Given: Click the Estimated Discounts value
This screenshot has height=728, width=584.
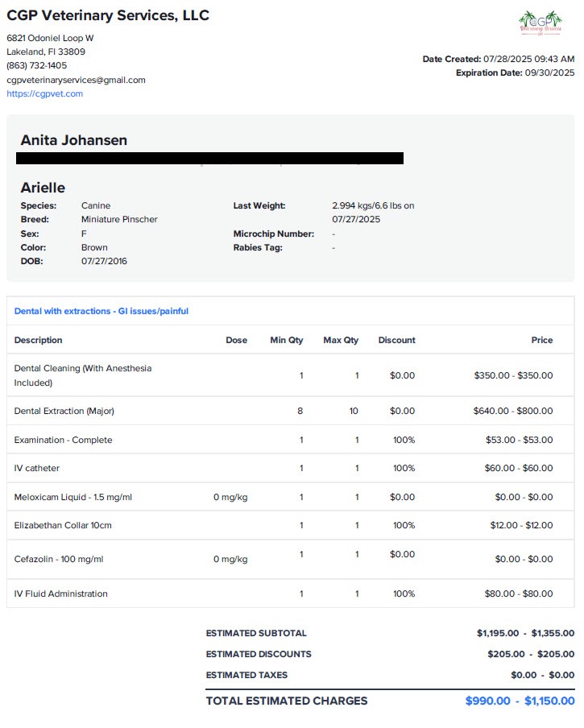Looking at the screenshot, I should (531, 654).
